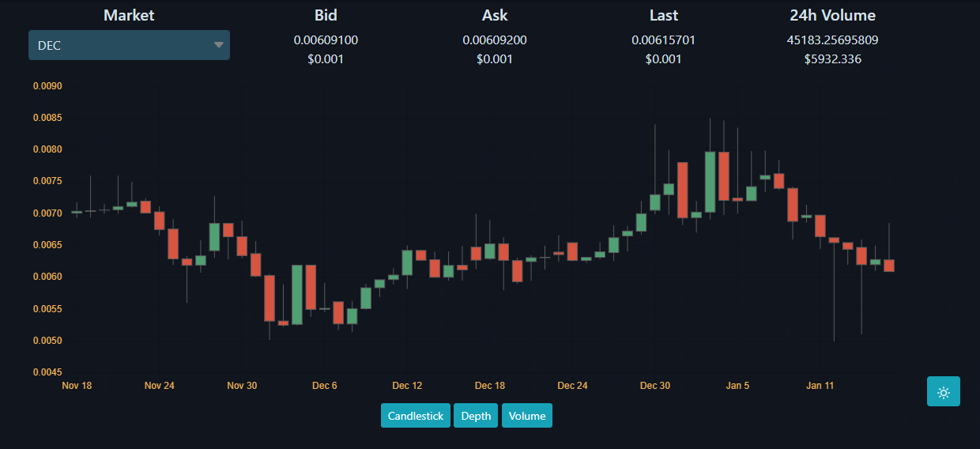
Task: Toggle light/dark theme with the sun icon
Action: (x=943, y=391)
